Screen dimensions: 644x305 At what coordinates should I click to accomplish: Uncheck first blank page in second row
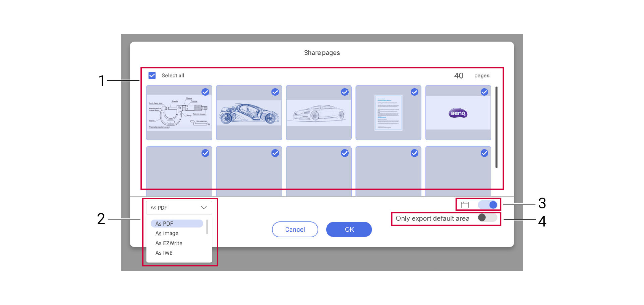tap(205, 153)
